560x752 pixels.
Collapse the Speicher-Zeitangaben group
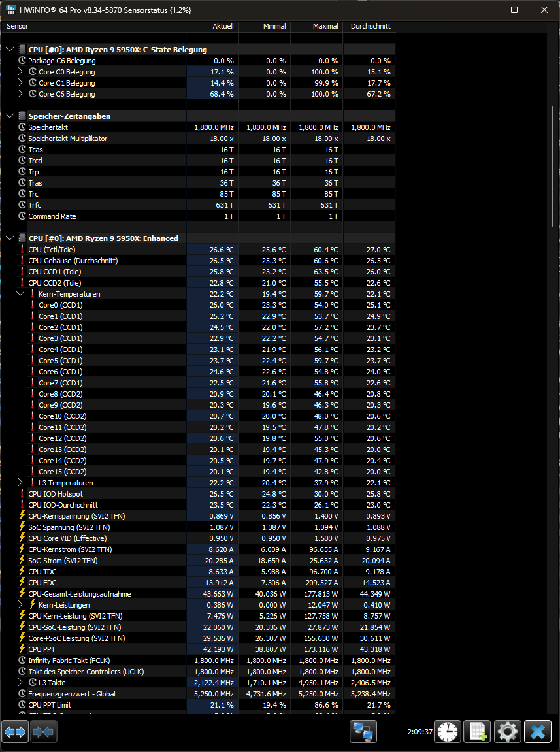pyautogui.click(x=10, y=116)
